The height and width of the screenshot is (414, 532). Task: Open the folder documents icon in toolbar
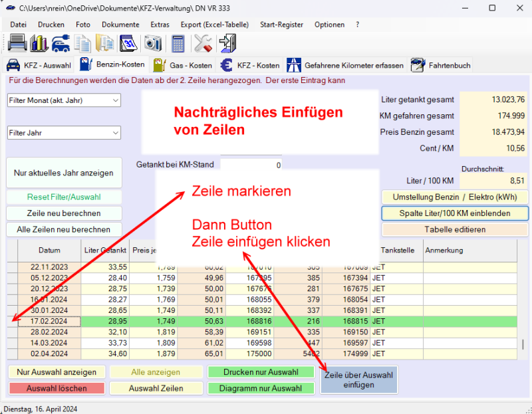(104, 43)
